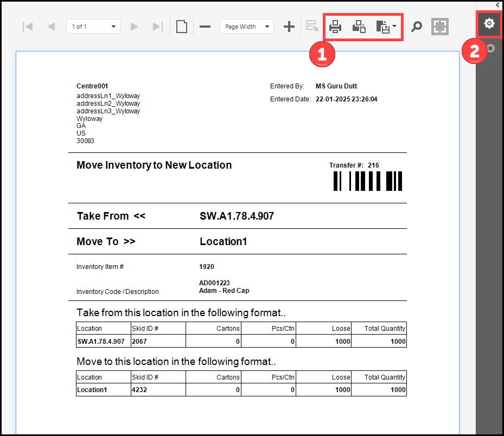Open the settings gear panel
The width and height of the screenshot is (504, 436).
(x=489, y=23)
